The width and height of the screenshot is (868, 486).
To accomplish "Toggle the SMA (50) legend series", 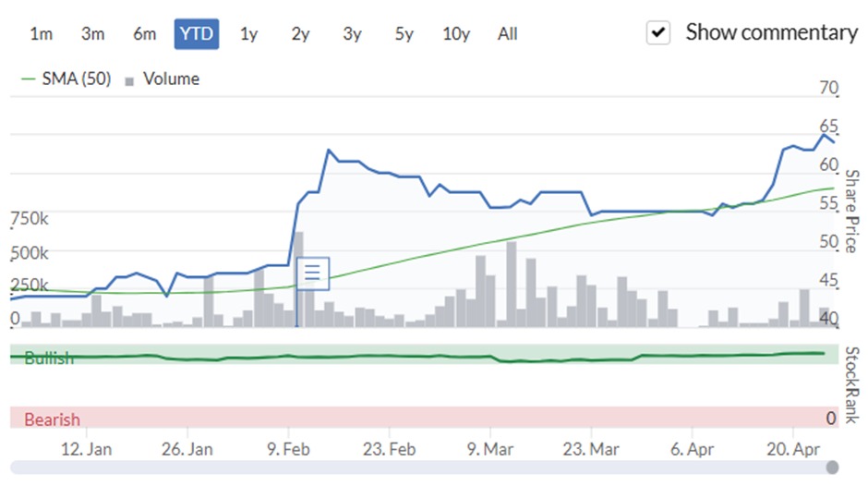I will point(66,79).
